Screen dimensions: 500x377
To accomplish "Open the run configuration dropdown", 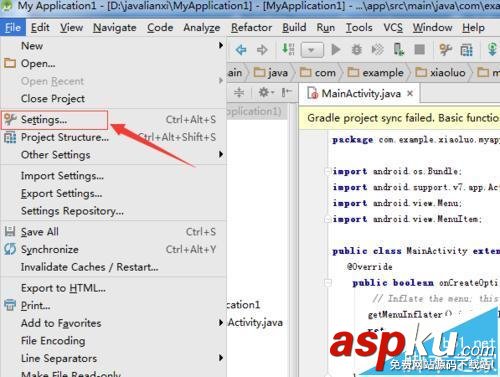I will pyautogui.click(x=312, y=50).
